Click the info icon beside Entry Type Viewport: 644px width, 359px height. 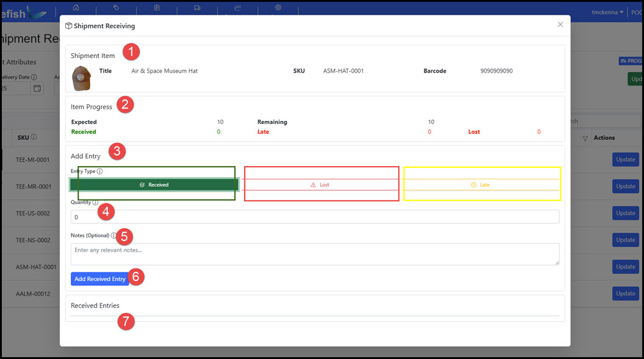(x=100, y=172)
